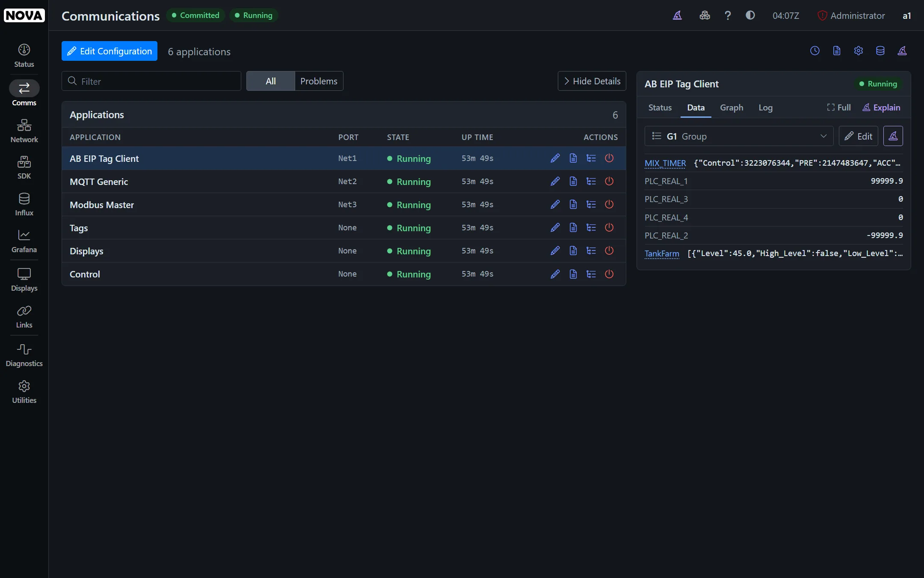Image resolution: width=924 pixels, height=578 pixels.
Task: Stop the Tags application power icon
Action: click(609, 227)
